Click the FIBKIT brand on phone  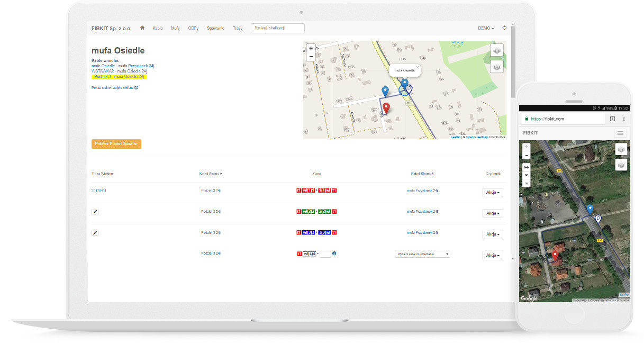tap(530, 133)
